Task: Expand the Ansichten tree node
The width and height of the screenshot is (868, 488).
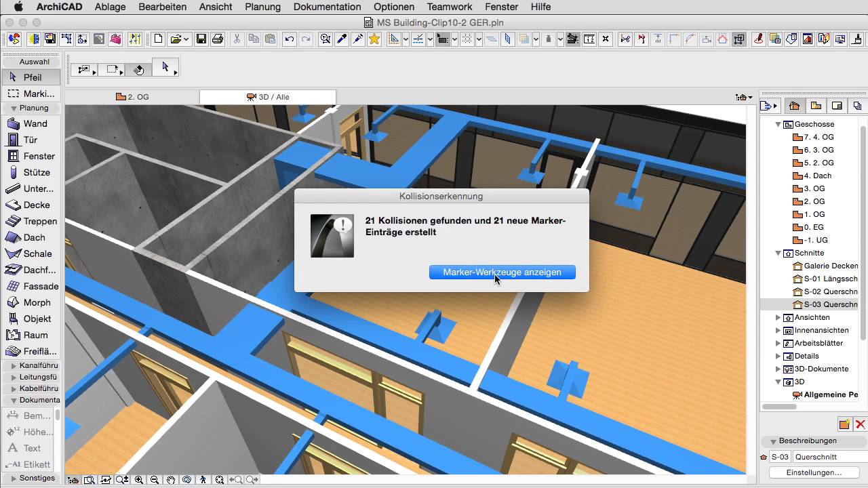Action: point(778,317)
